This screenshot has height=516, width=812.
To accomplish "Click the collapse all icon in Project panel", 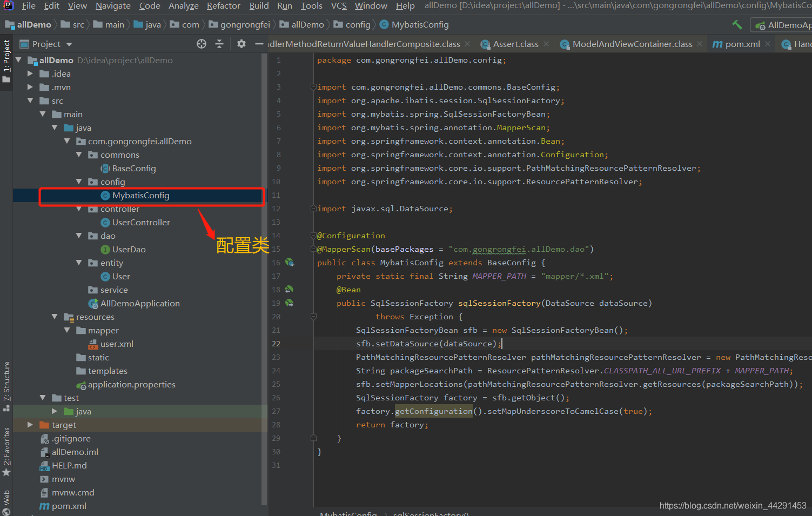I will (219, 44).
